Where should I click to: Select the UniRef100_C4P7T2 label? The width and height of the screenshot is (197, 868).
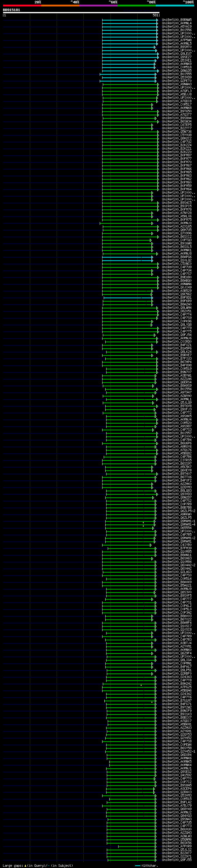(x=177, y=413)
